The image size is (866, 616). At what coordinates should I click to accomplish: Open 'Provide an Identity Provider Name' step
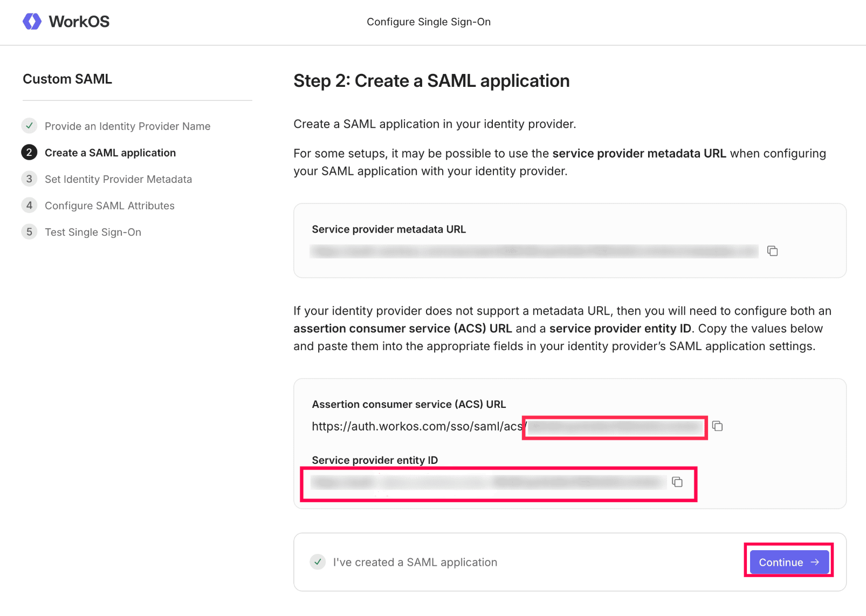[x=127, y=126]
